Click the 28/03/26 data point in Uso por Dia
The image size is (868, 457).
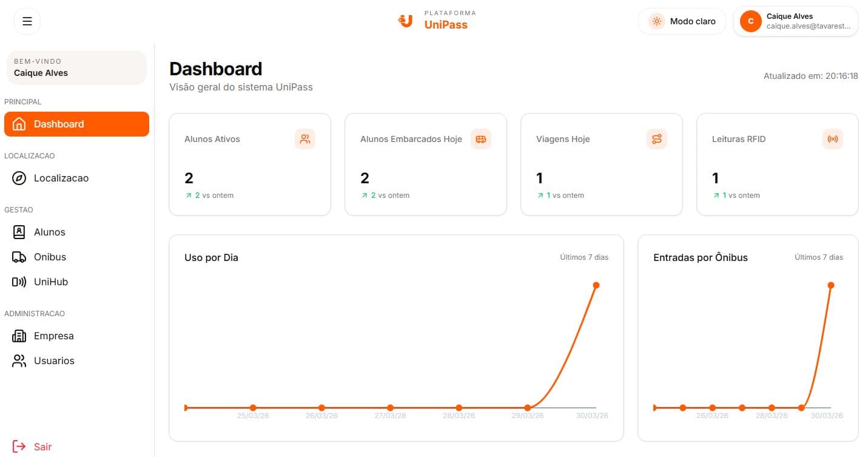pos(459,408)
